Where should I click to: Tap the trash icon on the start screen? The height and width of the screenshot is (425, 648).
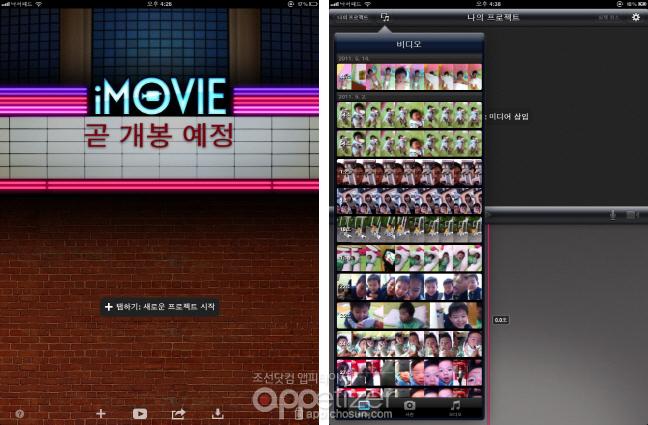point(299,413)
